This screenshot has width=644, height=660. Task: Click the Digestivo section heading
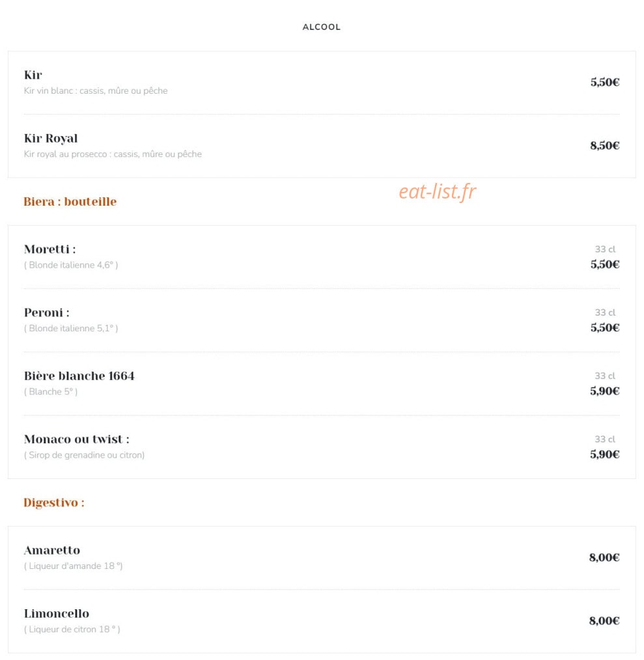coord(54,502)
